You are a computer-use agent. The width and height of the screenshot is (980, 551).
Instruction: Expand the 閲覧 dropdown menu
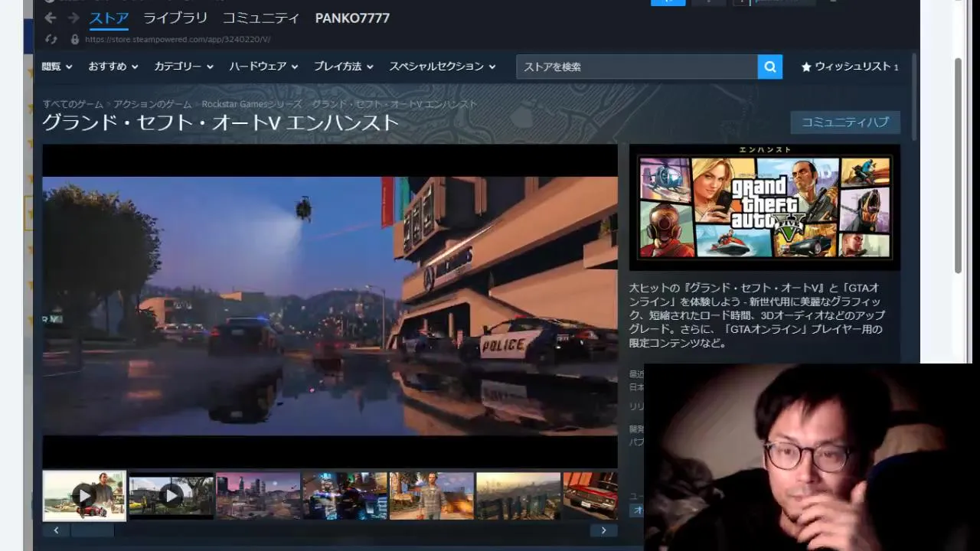[57, 67]
